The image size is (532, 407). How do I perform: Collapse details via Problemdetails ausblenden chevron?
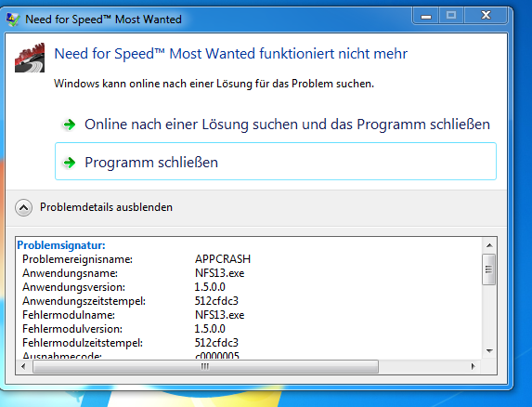(24, 207)
